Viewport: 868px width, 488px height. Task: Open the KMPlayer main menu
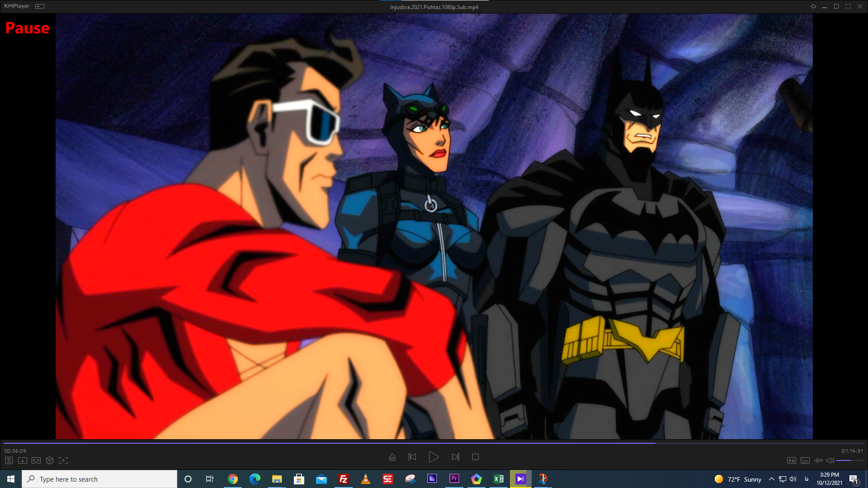pos(17,6)
